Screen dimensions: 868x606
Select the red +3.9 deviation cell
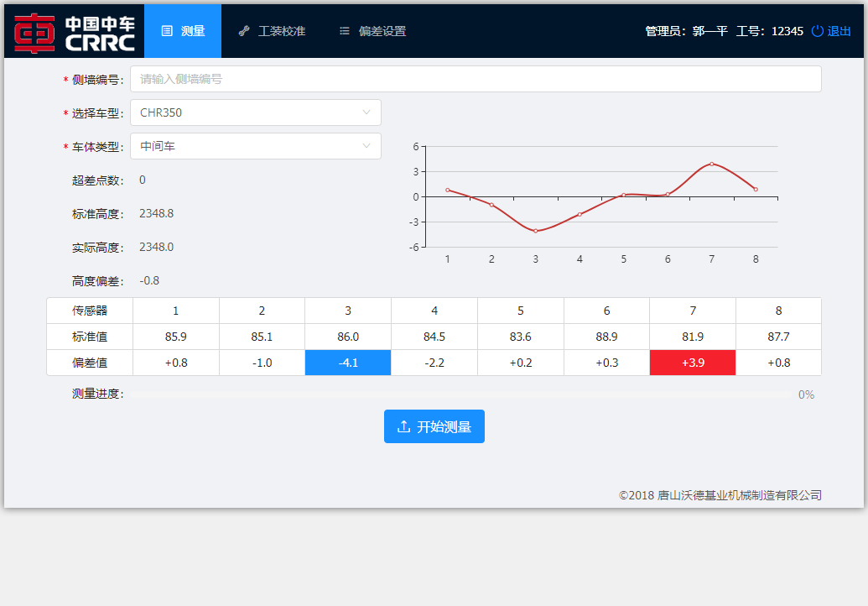pyautogui.click(x=693, y=363)
